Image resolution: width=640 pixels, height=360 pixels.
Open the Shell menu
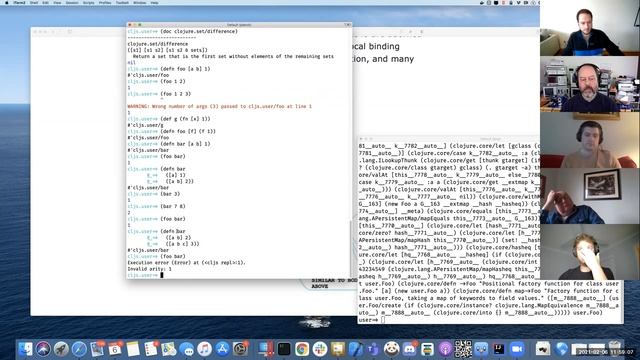point(34,2)
